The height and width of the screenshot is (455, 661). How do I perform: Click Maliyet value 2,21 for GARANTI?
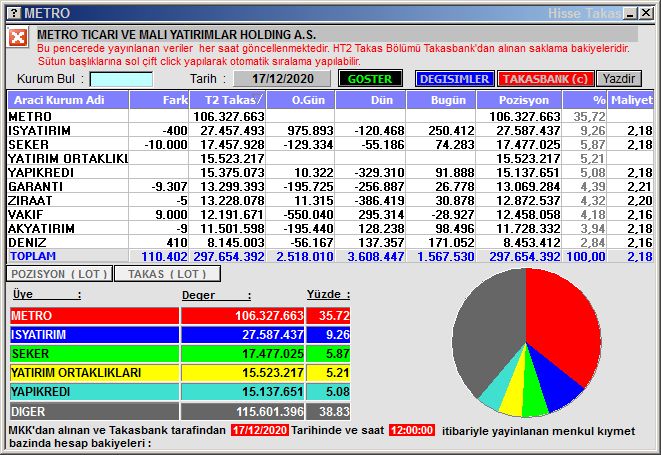point(640,186)
